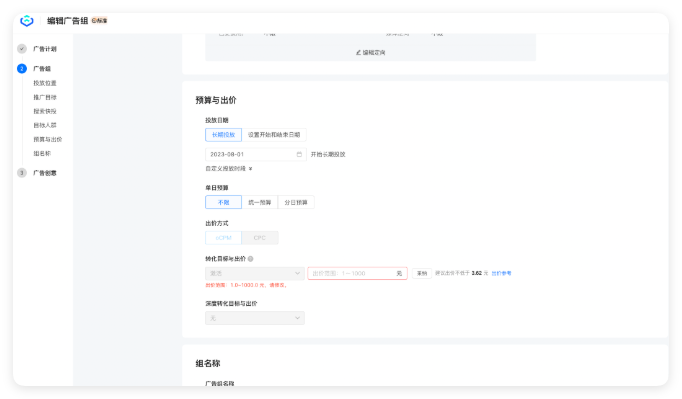Expand 自定义投放时段 section
The height and width of the screenshot is (399, 682).
click(x=229, y=168)
